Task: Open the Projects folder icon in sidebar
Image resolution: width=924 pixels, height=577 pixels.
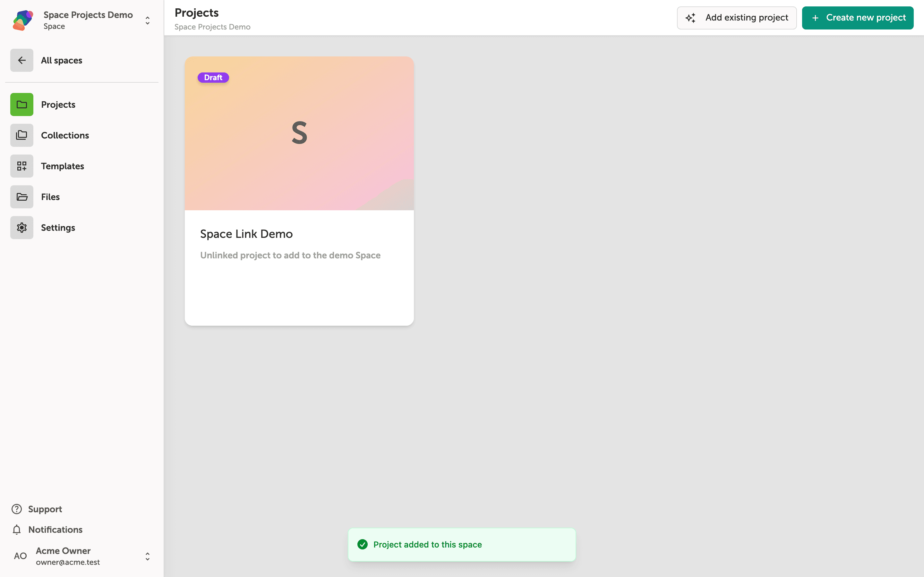Action: [22, 105]
